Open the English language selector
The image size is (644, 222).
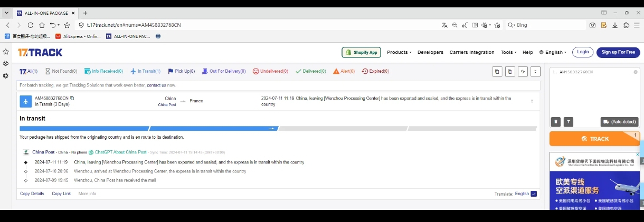tap(553, 52)
